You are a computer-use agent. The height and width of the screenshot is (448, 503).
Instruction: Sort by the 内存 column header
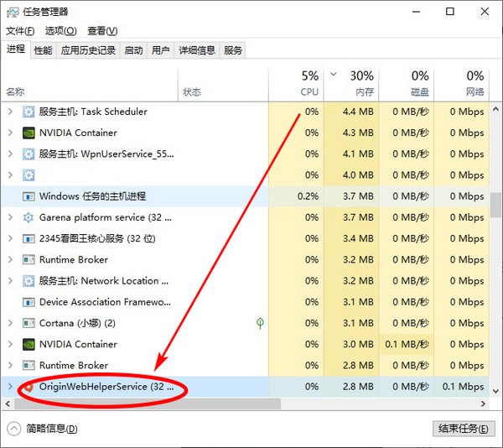tap(351, 84)
